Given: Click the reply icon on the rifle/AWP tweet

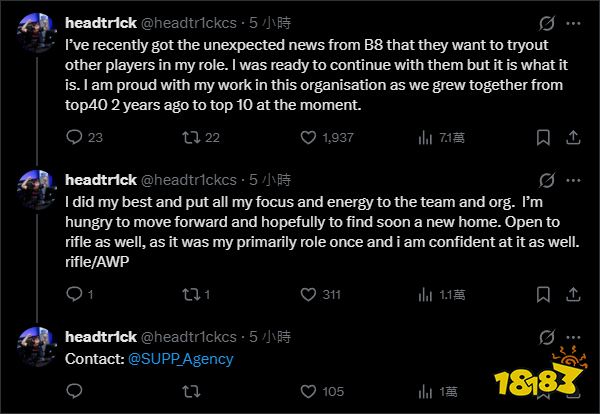Looking at the screenshot, I should (72, 294).
